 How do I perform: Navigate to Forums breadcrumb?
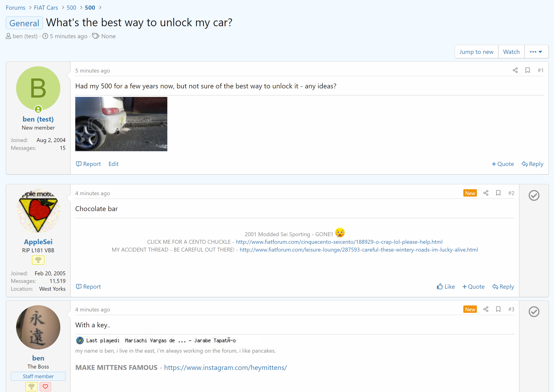click(15, 8)
